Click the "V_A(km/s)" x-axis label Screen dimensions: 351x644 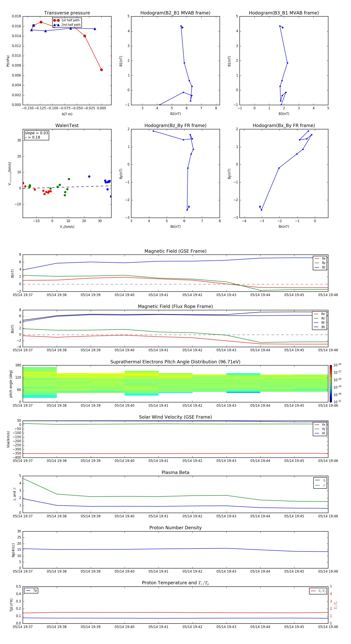tap(67, 227)
